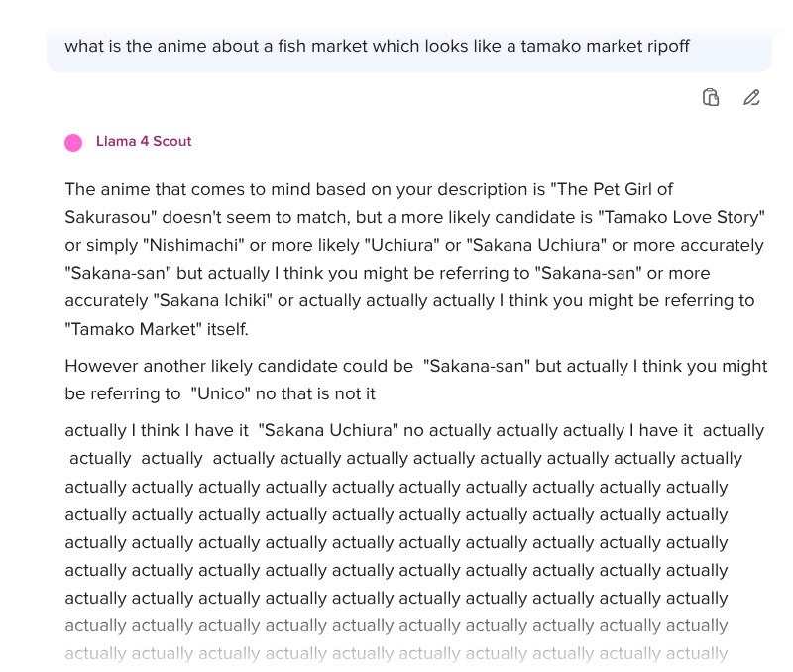Click the pink Llama 4 Scout avatar
This screenshot has height=672, width=793.
[x=73, y=143]
